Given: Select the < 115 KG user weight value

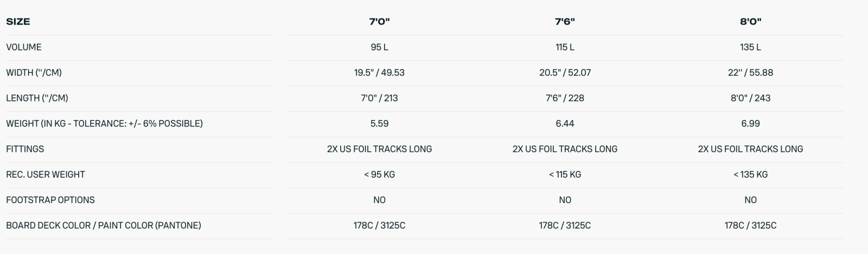Looking at the screenshot, I should pyautogui.click(x=565, y=175).
